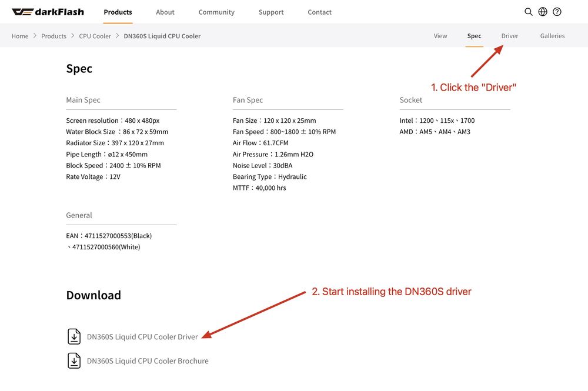Open the Products menu
The height and width of the screenshot is (391, 588).
coord(118,12)
